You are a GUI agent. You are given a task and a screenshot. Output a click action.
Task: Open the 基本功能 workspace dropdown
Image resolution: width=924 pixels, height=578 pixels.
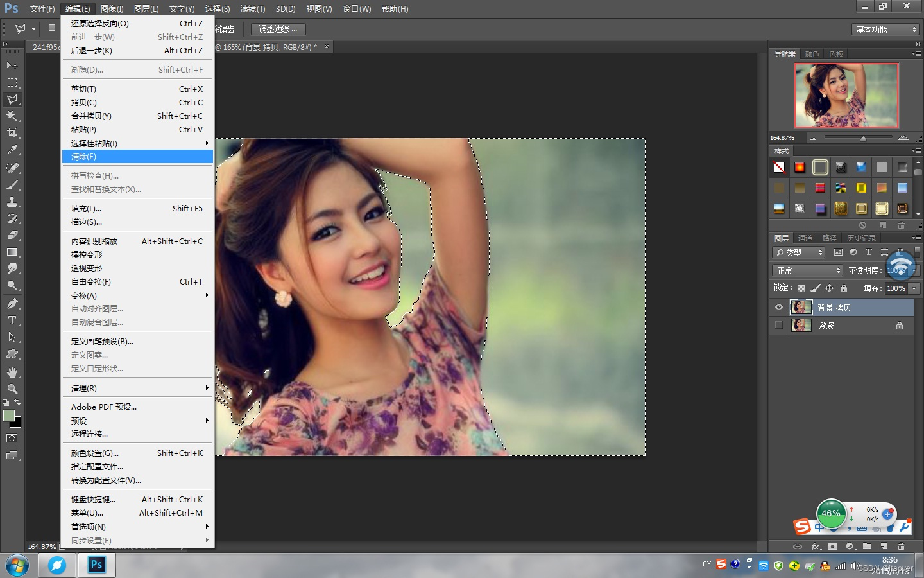[x=886, y=30]
